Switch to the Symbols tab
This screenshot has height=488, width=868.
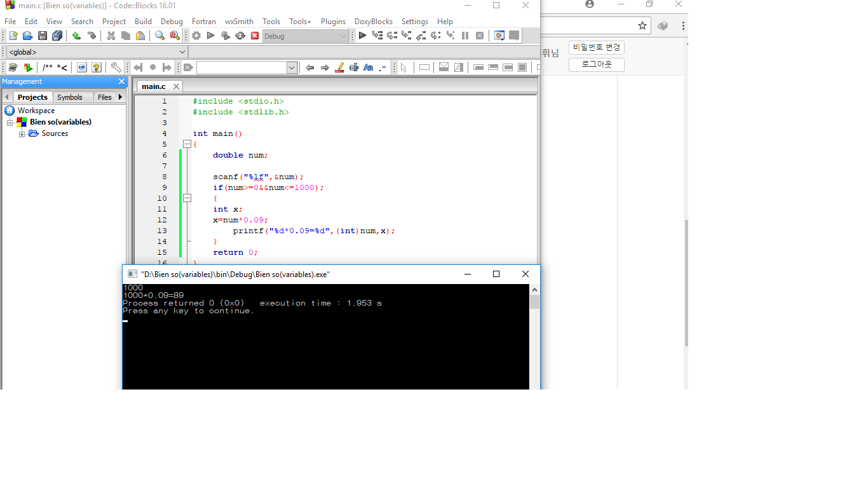[x=69, y=97]
